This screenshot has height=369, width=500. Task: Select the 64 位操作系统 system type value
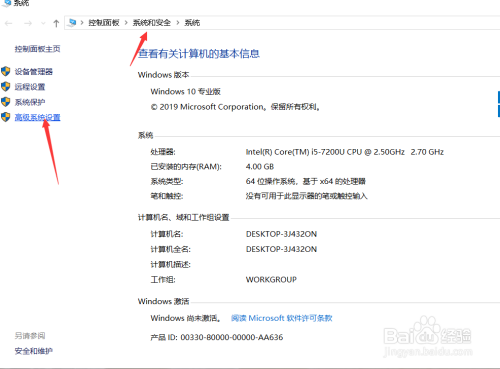[306, 181]
